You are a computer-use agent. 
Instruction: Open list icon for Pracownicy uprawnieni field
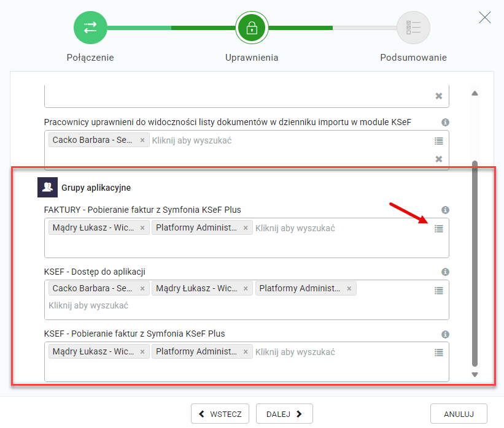[438, 141]
